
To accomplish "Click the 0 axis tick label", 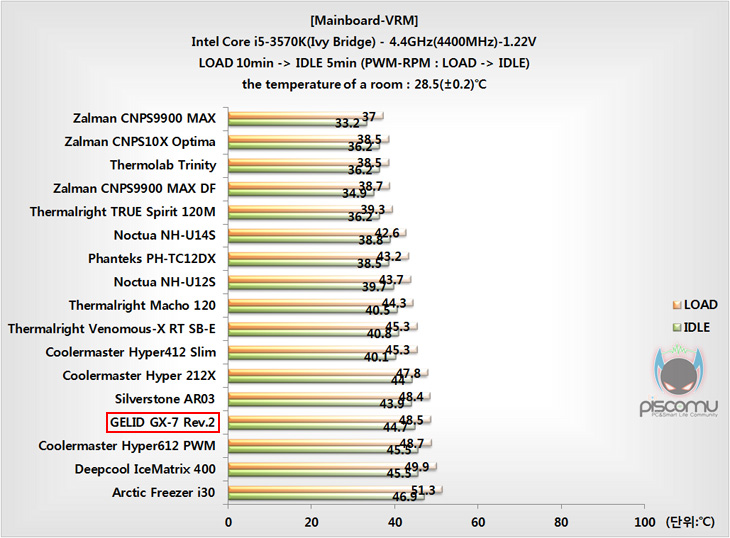I will [x=228, y=523].
